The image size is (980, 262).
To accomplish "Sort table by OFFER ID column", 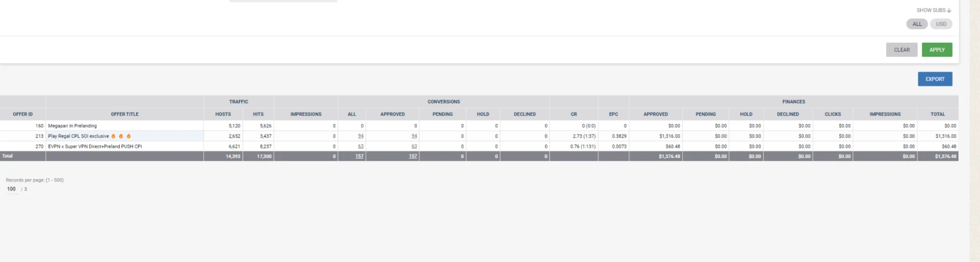I will 23,114.
